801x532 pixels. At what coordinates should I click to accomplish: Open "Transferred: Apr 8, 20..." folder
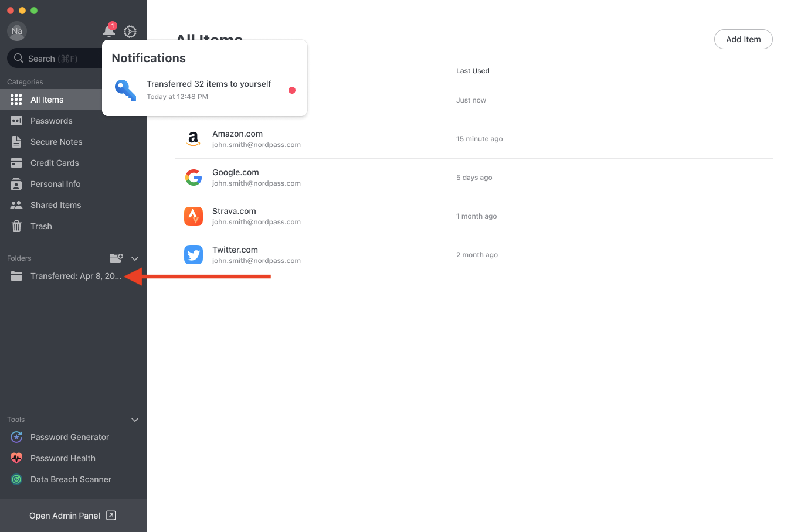73,276
